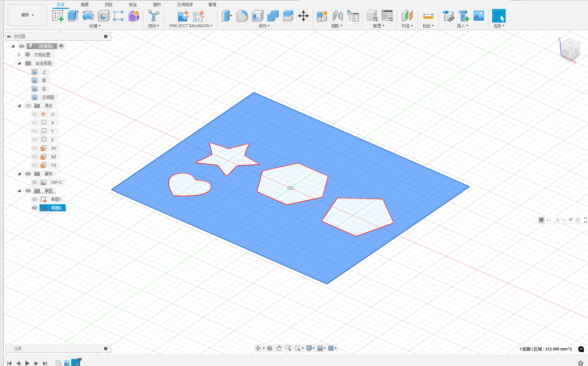Jump to the timeline beginning
Screen dimensions: 588x366
click(9, 363)
